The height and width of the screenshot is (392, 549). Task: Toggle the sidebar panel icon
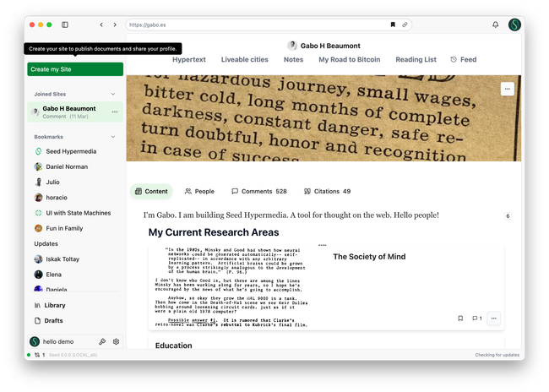65,24
